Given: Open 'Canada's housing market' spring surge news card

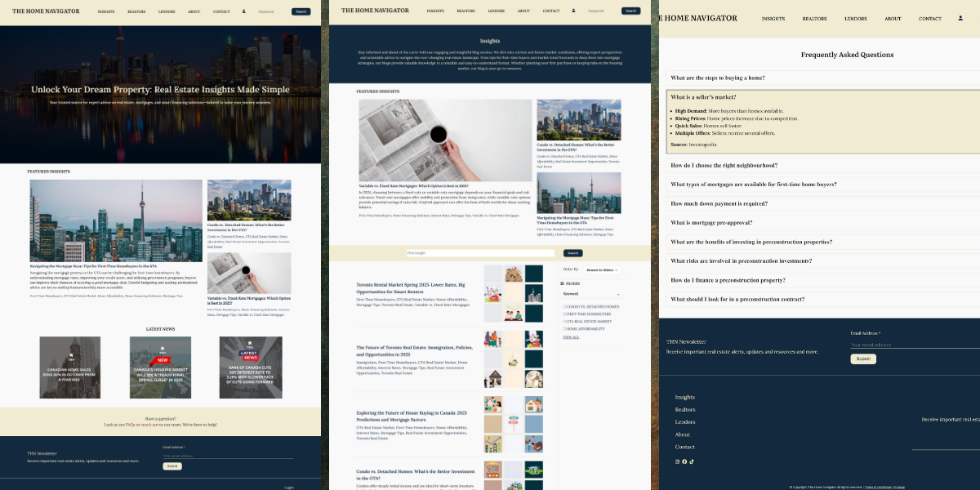Looking at the screenshot, I should (x=160, y=367).
